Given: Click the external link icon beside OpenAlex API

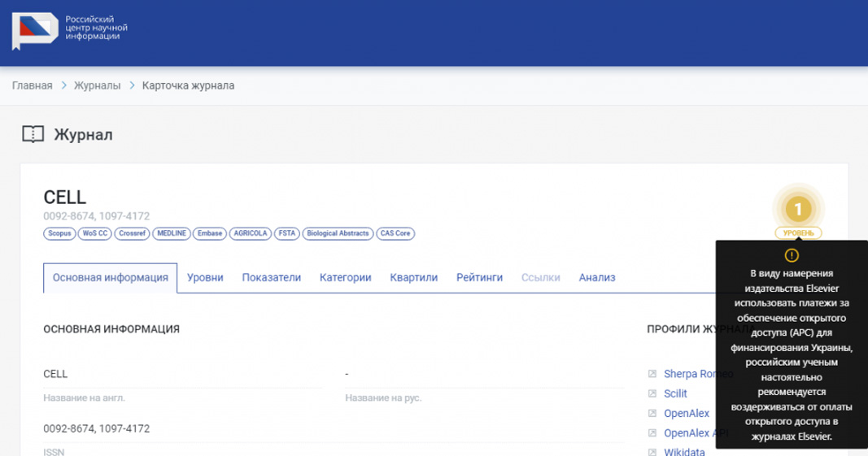Looking at the screenshot, I should click(x=652, y=433).
